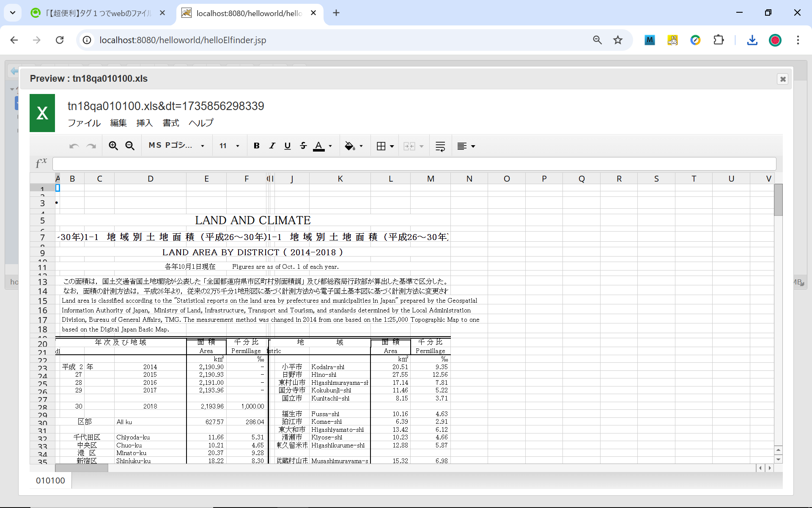Click the fill color bucket icon

(x=349, y=146)
